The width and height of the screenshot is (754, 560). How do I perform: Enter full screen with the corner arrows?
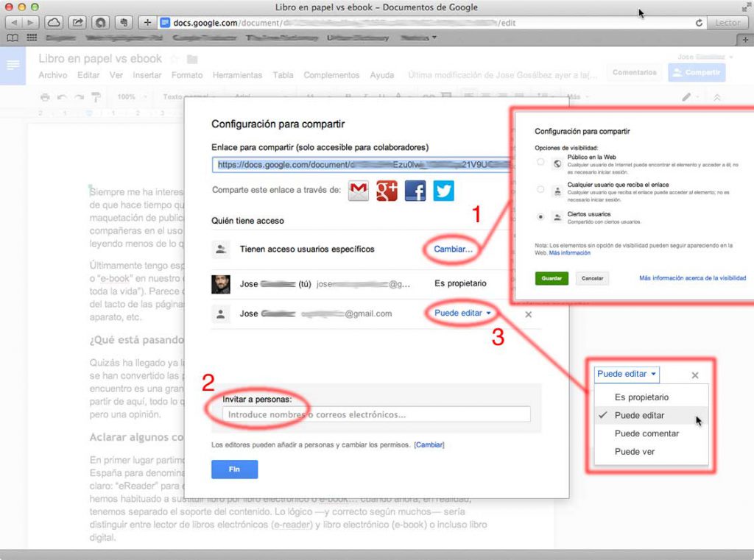click(x=745, y=7)
